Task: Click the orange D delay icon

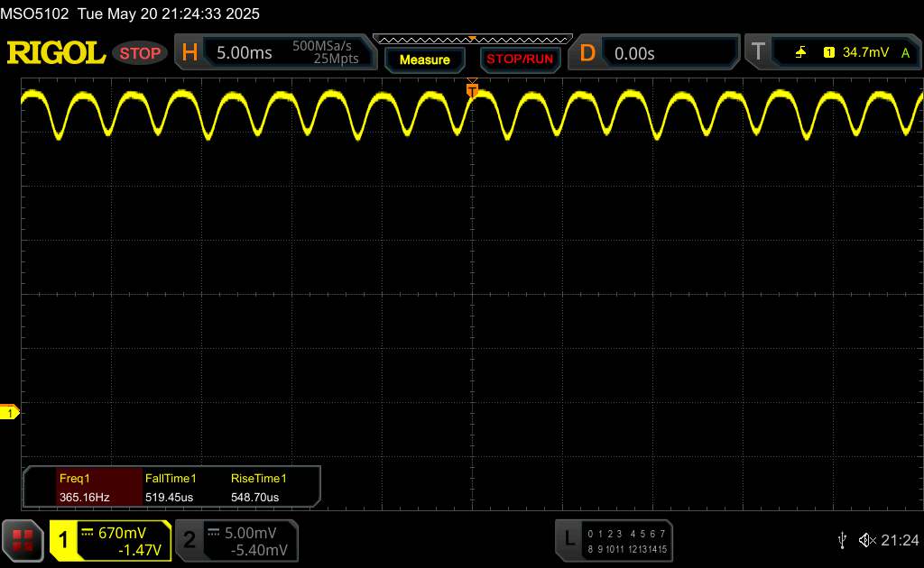Action: pos(587,53)
